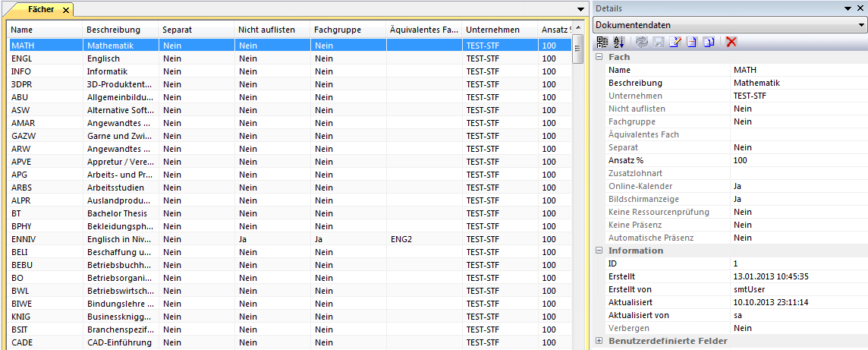Viewport: 868px width, 350px height.
Task: Sort by the Unternehmen column header
Action: [493, 30]
